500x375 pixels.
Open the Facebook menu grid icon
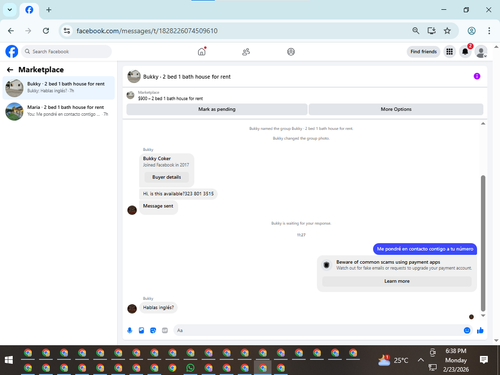point(450,52)
